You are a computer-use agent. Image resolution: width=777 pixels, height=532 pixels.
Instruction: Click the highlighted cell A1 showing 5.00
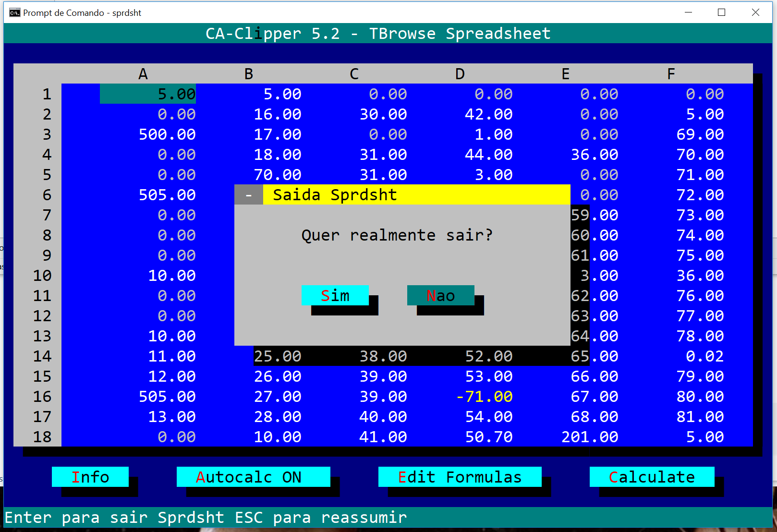148,94
